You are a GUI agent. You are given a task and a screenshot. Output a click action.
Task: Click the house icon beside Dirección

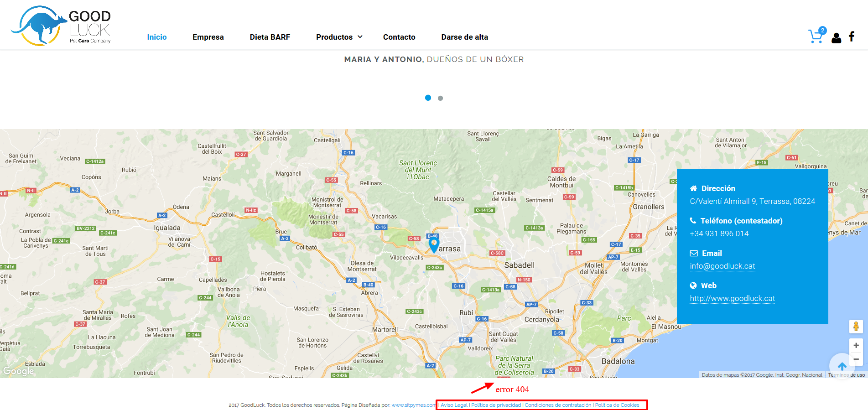(x=693, y=188)
